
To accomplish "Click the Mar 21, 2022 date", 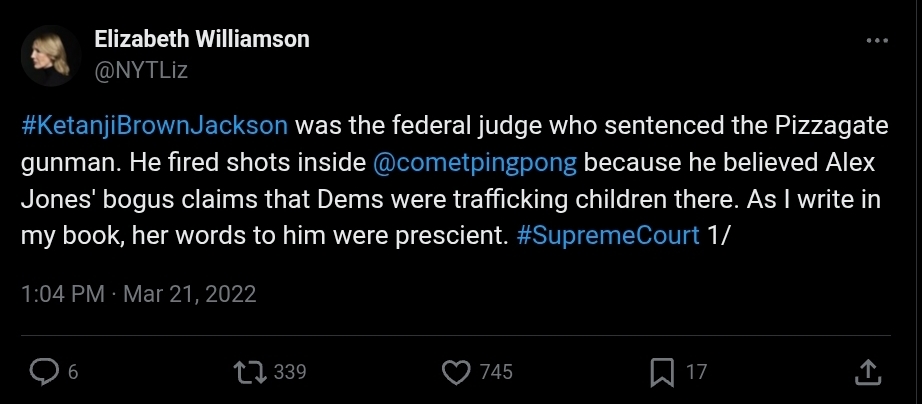I will click(189, 293).
